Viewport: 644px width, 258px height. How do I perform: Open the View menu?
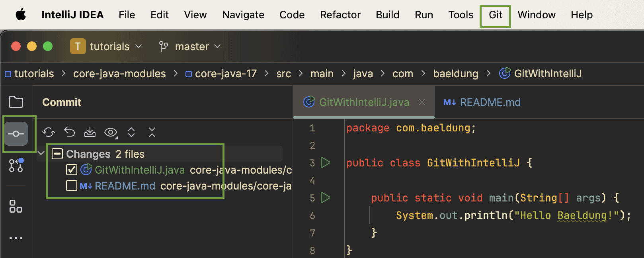point(195,15)
